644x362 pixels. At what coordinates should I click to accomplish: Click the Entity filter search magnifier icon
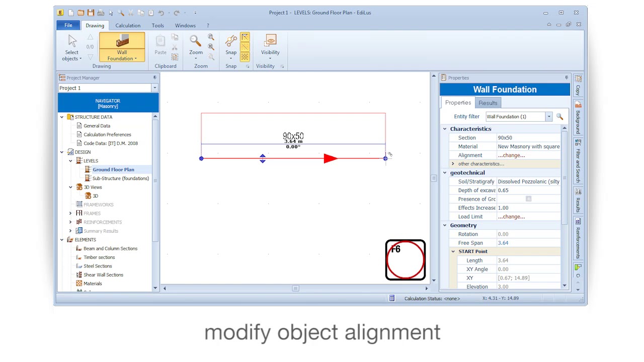(559, 117)
